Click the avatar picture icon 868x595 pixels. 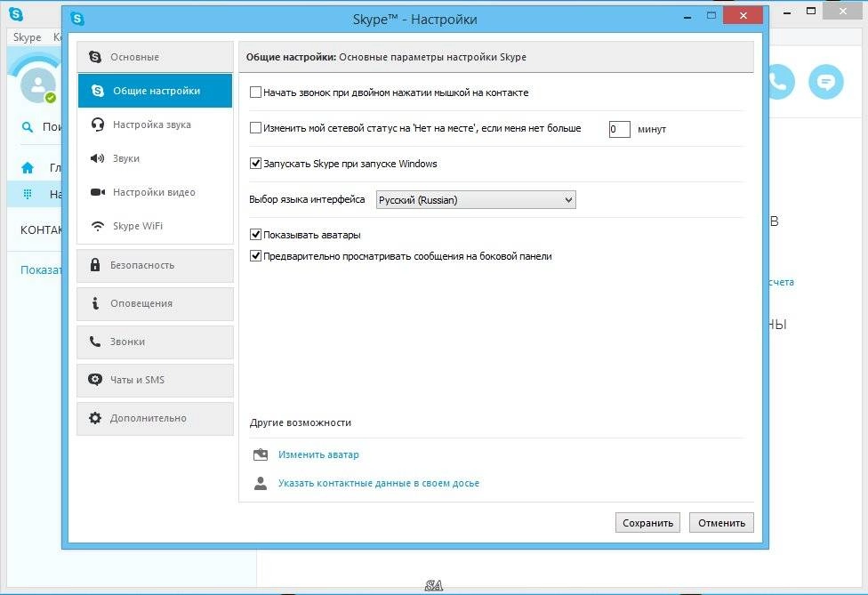pyautogui.click(x=261, y=454)
